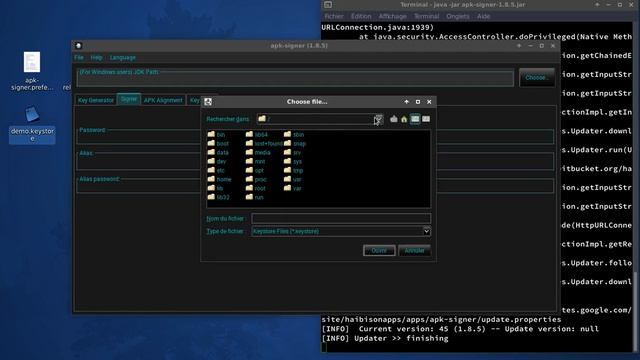Screen dimensions: 640x360
Task: Select apk-signer.prefe... desktop file icon
Action: click(x=32, y=71)
